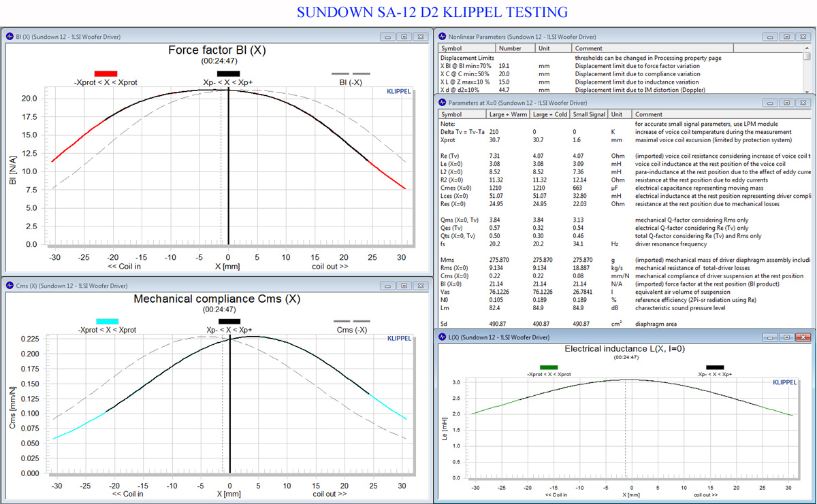Click green legend swatch in inductance chart

coord(548,367)
